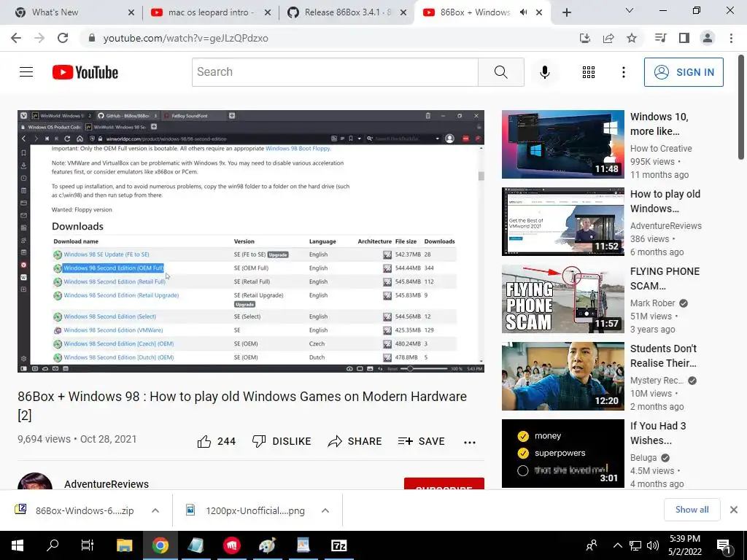This screenshot has width=747, height=560.
Task: Open the YouTube guide hamburger menu
Action: click(x=26, y=72)
